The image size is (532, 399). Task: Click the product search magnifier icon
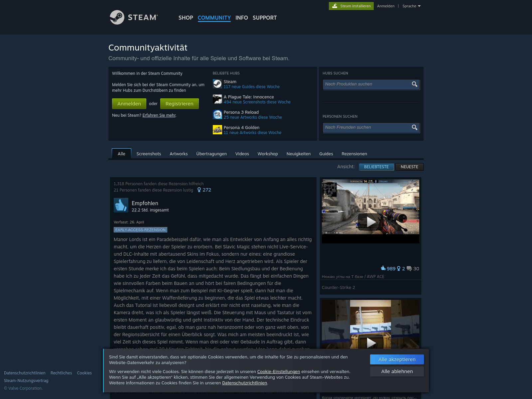click(415, 84)
